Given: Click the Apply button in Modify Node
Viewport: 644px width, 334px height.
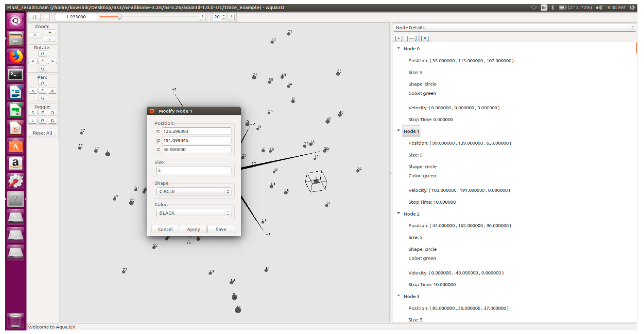Looking at the screenshot, I should click(x=193, y=229).
